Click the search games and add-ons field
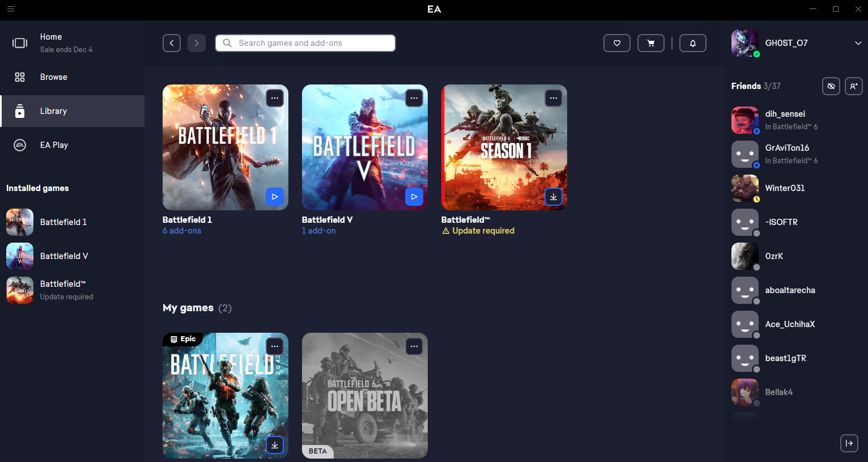The width and height of the screenshot is (868, 462). pyautogui.click(x=305, y=43)
